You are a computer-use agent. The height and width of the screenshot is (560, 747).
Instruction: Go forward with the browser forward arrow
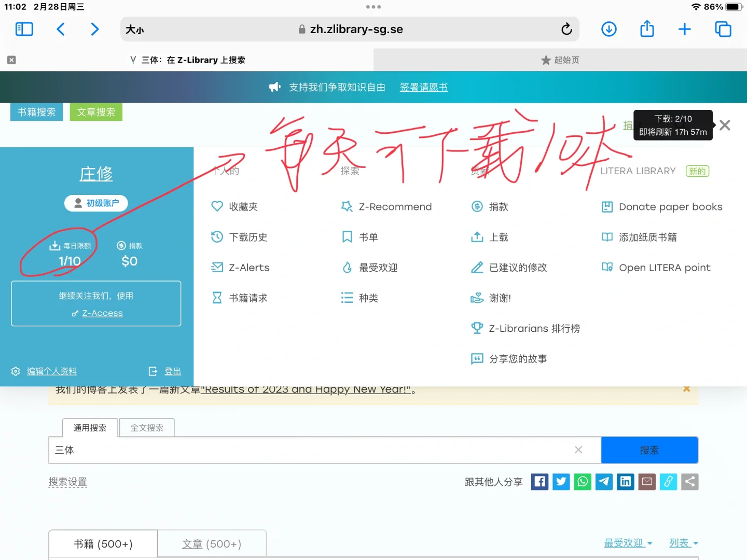pyautogui.click(x=94, y=29)
